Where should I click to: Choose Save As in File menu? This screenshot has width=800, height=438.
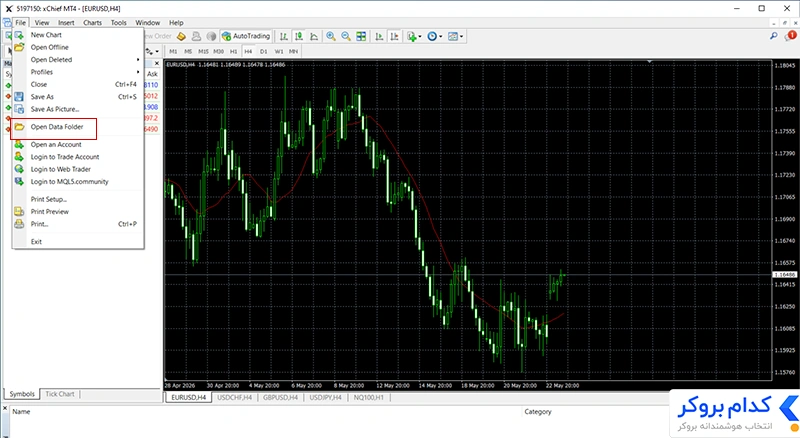pos(78,96)
